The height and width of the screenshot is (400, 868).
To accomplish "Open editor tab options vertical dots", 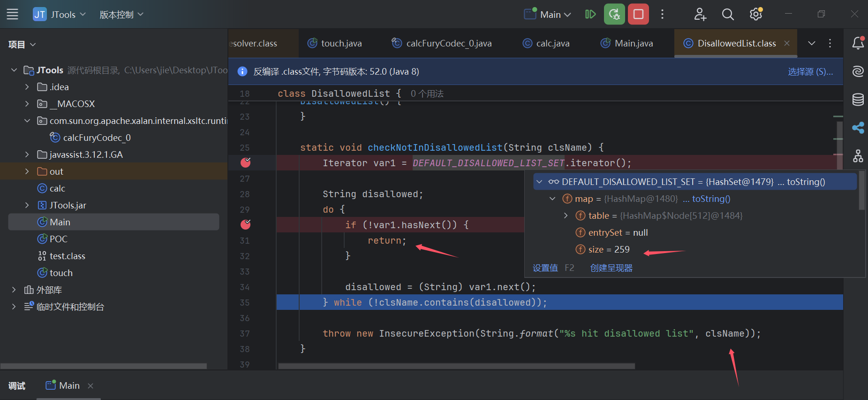I will point(830,43).
